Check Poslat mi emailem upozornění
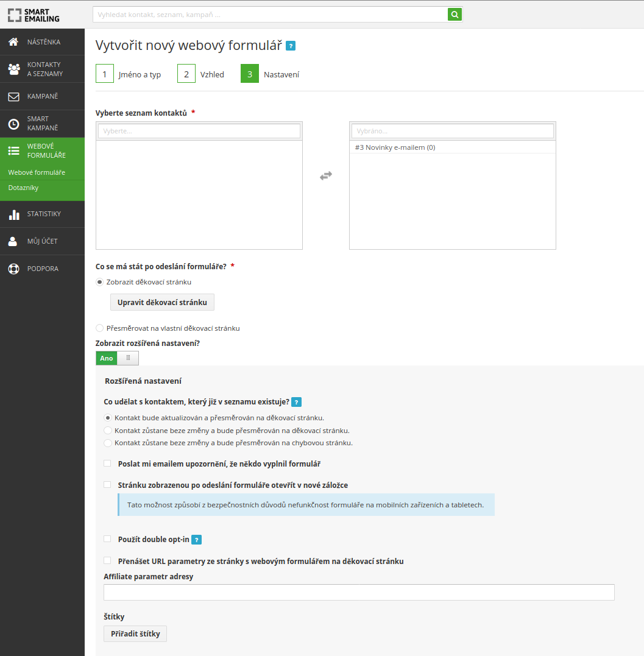The width and height of the screenshot is (644, 656). [108, 463]
